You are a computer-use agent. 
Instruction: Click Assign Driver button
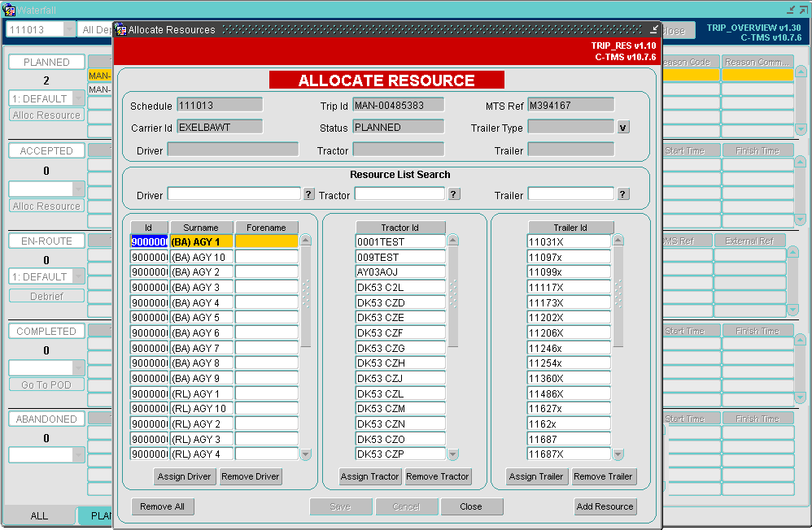tap(185, 476)
